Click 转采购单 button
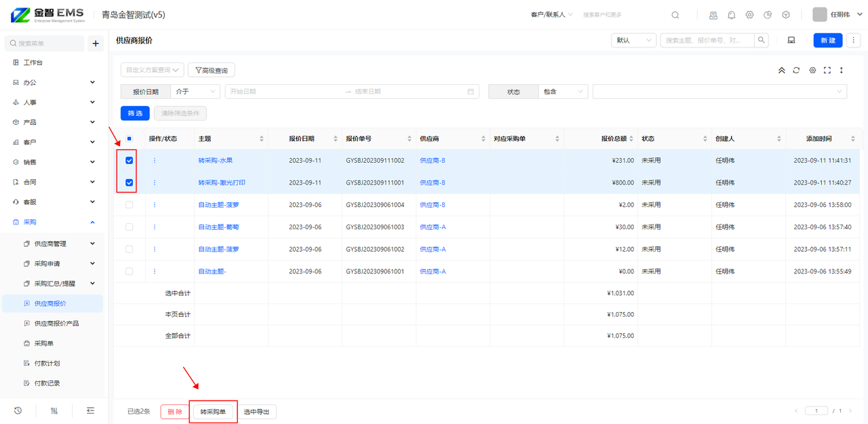The width and height of the screenshot is (868, 424). click(x=213, y=412)
